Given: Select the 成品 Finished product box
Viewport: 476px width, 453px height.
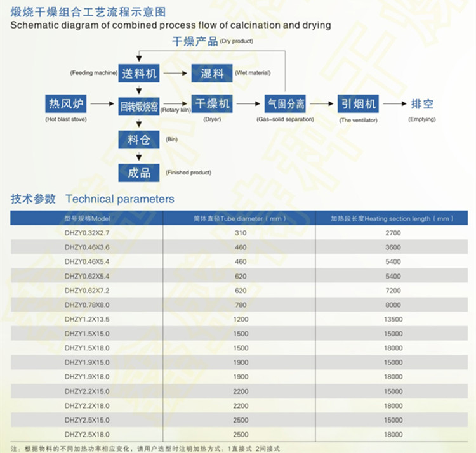Looking at the screenshot, I should (x=139, y=172).
